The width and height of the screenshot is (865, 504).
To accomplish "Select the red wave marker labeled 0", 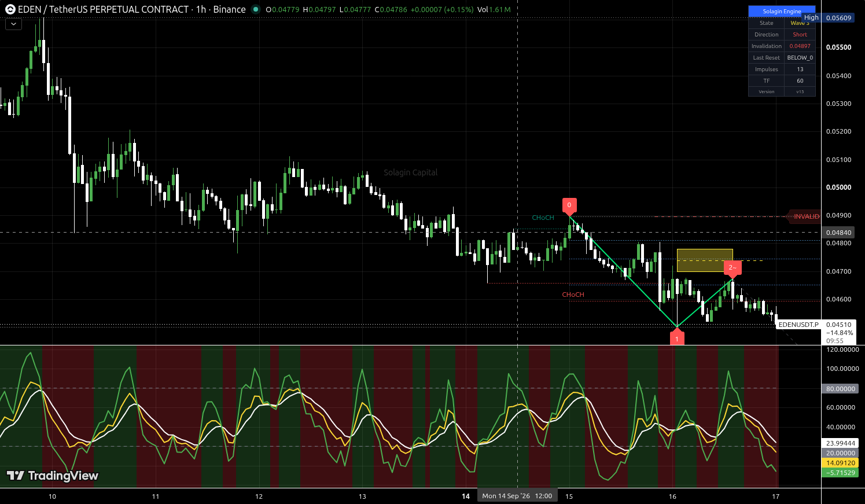I will [x=569, y=205].
